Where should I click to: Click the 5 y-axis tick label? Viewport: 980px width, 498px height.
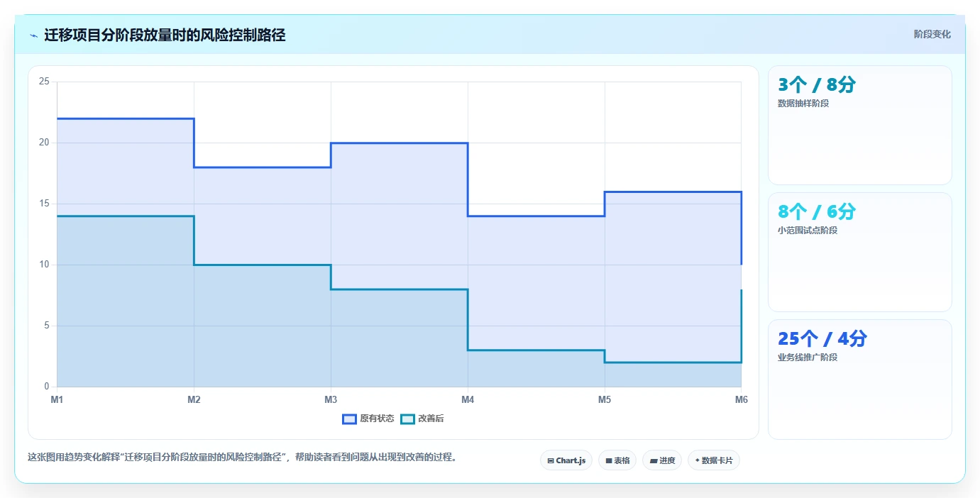click(46, 326)
